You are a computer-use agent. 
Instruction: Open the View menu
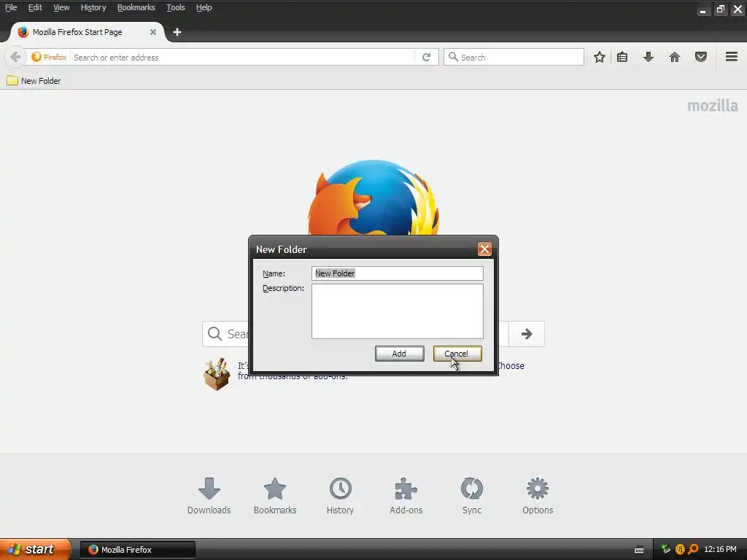pyautogui.click(x=61, y=7)
